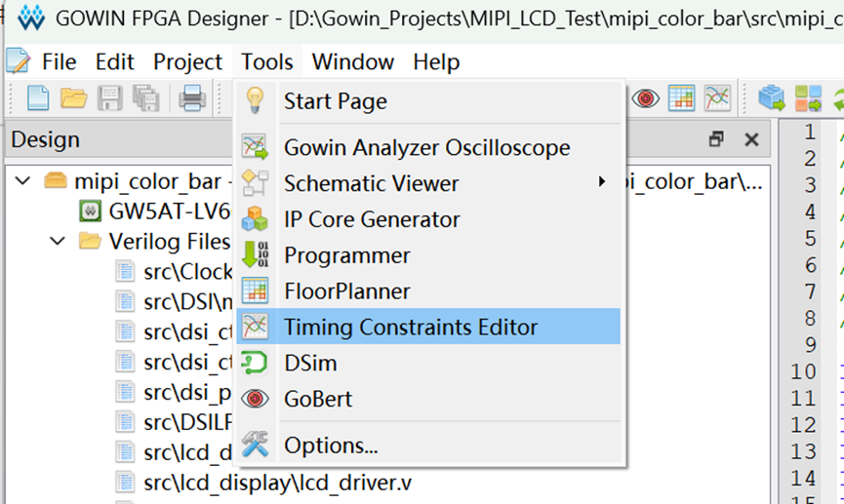This screenshot has height=504, width=844.
Task: Click the FloorPlanner grid icon in toolbar
Action: coord(681,98)
